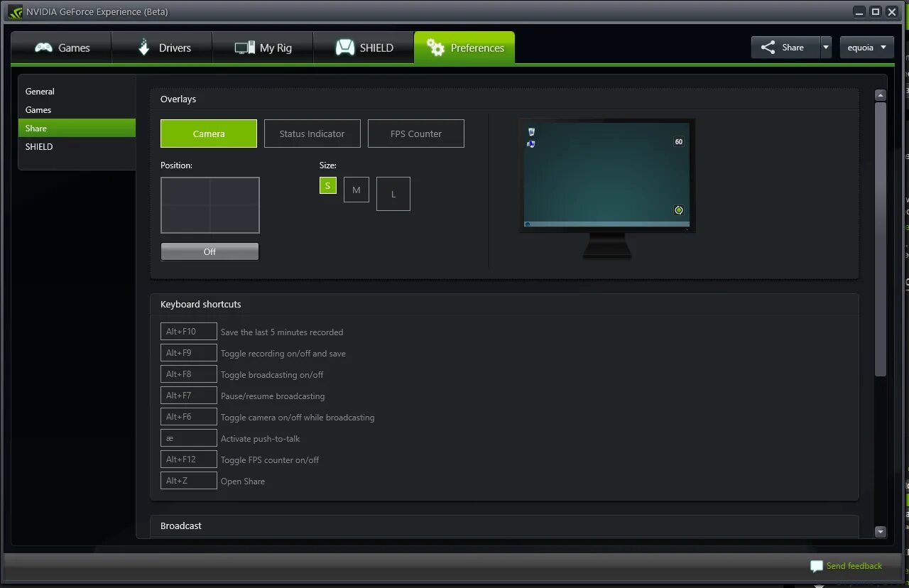
Task: Click the scrollbar down arrow
Action: (x=881, y=531)
